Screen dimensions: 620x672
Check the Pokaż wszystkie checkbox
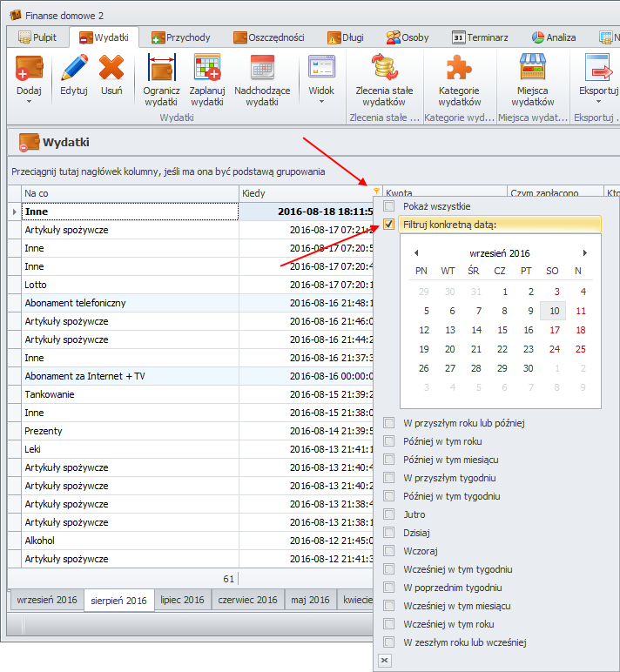(x=389, y=206)
